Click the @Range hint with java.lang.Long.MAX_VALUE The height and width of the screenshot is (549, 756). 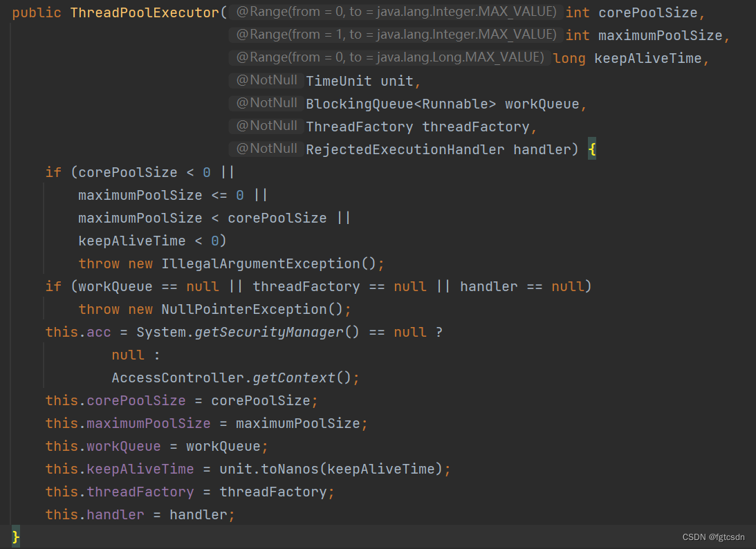389,57
